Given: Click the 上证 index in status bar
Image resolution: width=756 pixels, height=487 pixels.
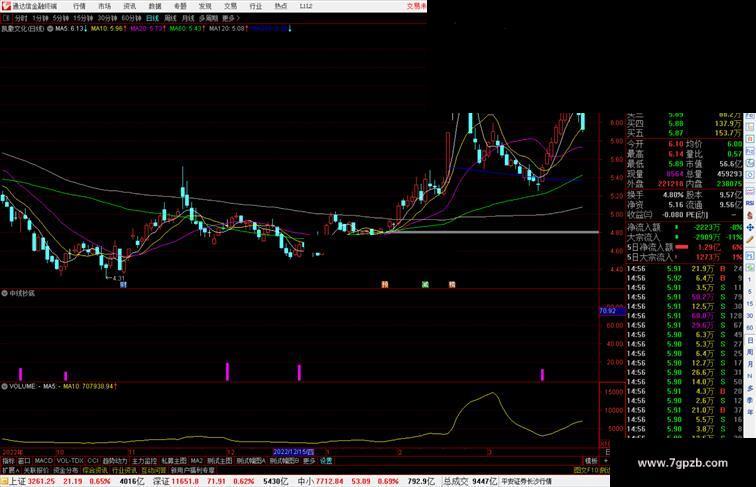Looking at the screenshot, I should [x=18, y=481].
